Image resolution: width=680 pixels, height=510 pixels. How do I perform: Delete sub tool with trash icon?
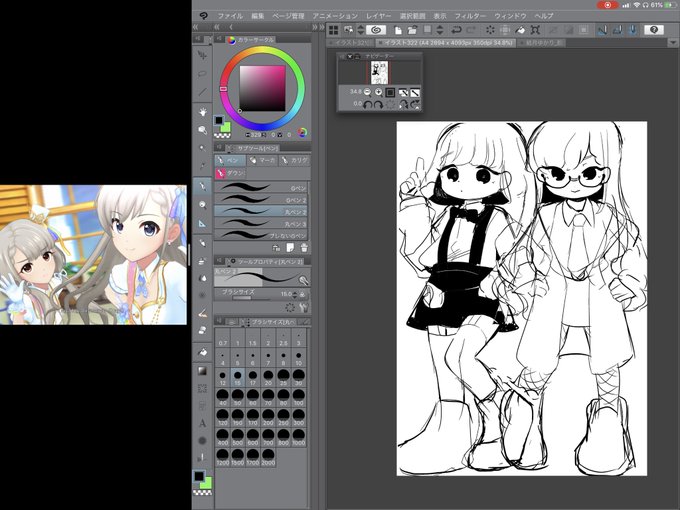pos(304,248)
